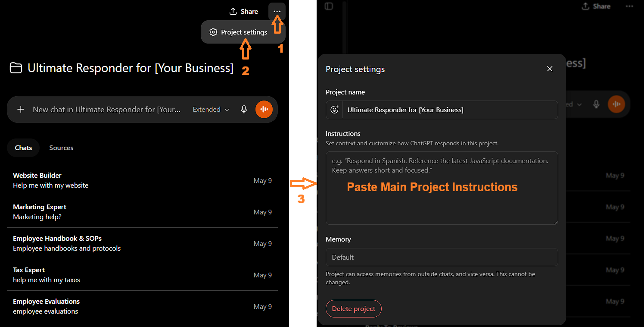Click the dimmed Share button behind the dialog
The height and width of the screenshot is (327, 644).
tap(596, 6)
